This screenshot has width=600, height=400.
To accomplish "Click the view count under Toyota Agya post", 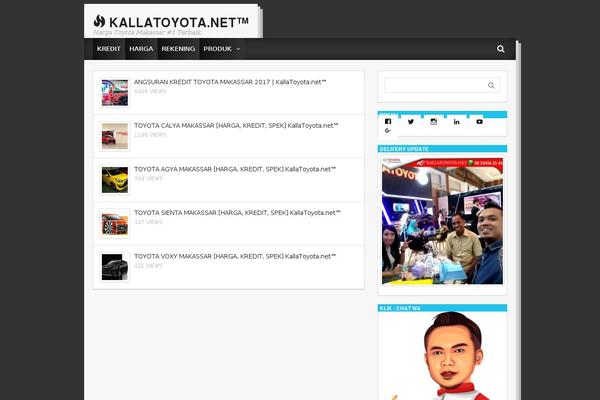I will tap(148, 179).
